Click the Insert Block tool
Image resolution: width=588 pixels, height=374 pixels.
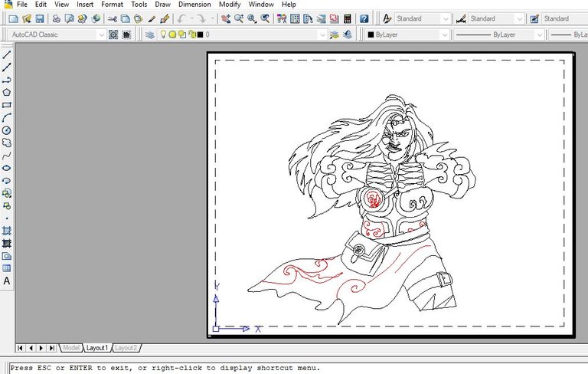[7, 193]
